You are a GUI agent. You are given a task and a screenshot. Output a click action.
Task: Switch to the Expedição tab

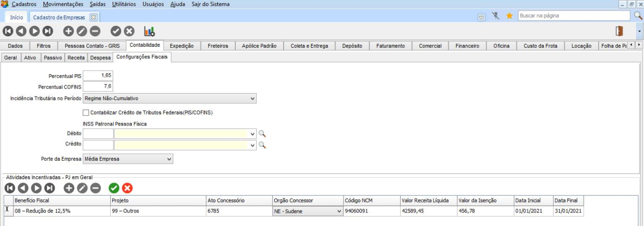coord(181,46)
